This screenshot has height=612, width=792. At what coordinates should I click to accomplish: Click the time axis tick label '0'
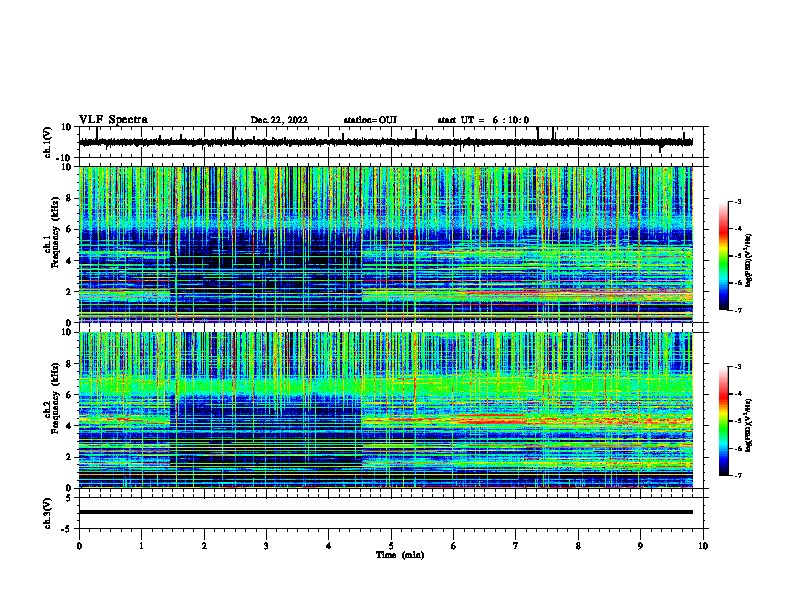pyautogui.click(x=79, y=546)
